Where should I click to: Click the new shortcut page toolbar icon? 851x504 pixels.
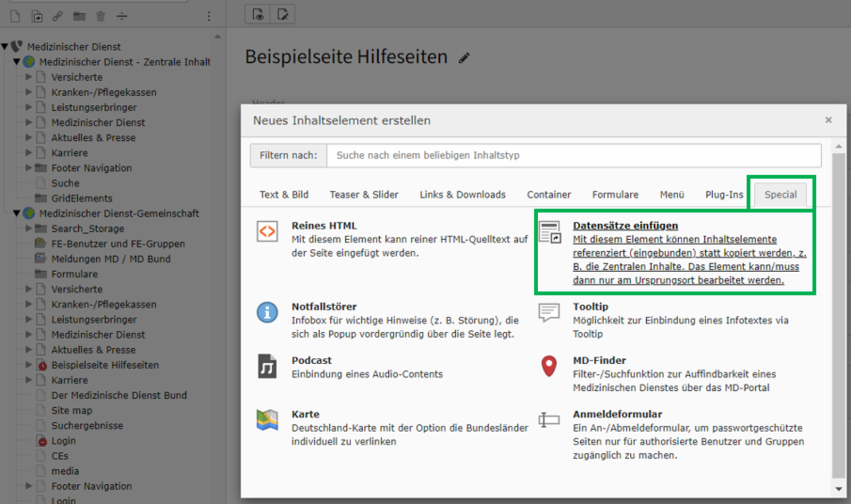coord(37,16)
